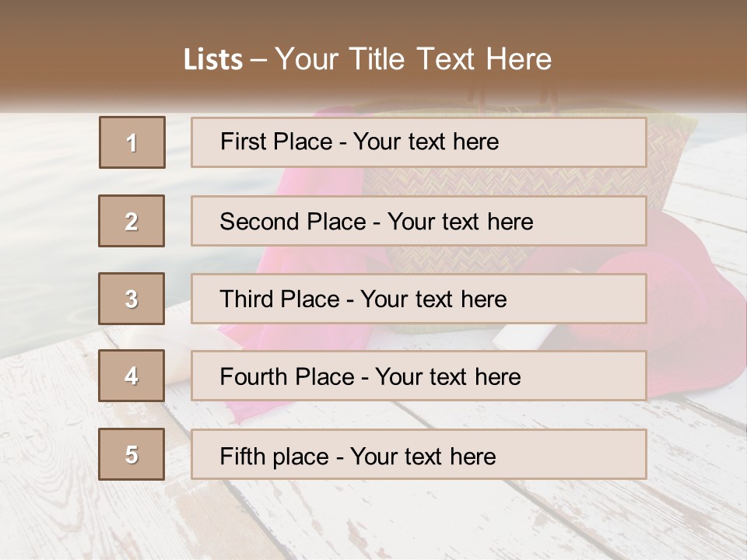Click the words 'Second Place' in the list

pos(293,222)
